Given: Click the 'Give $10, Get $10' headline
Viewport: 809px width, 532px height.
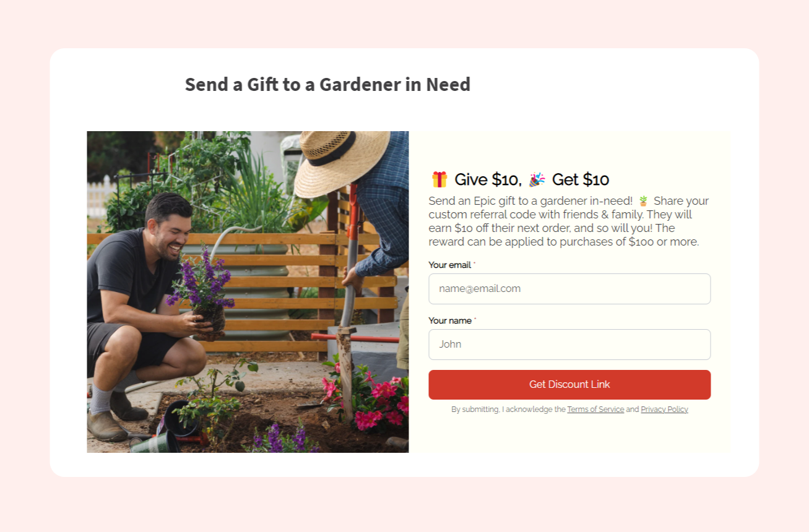Looking at the screenshot, I should click(x=520, y=179).
